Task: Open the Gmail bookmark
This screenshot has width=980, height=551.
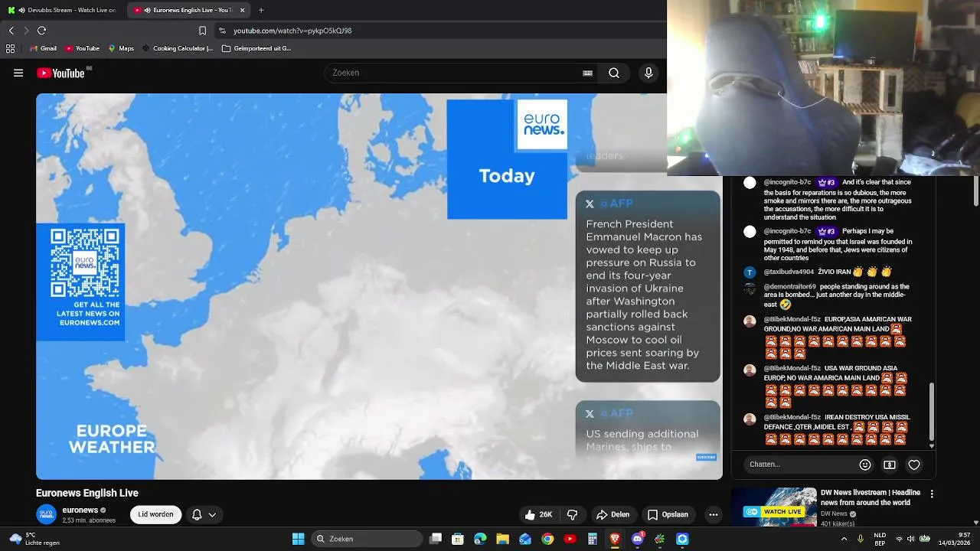Action: pyautogui.click(x=43, y=48)
